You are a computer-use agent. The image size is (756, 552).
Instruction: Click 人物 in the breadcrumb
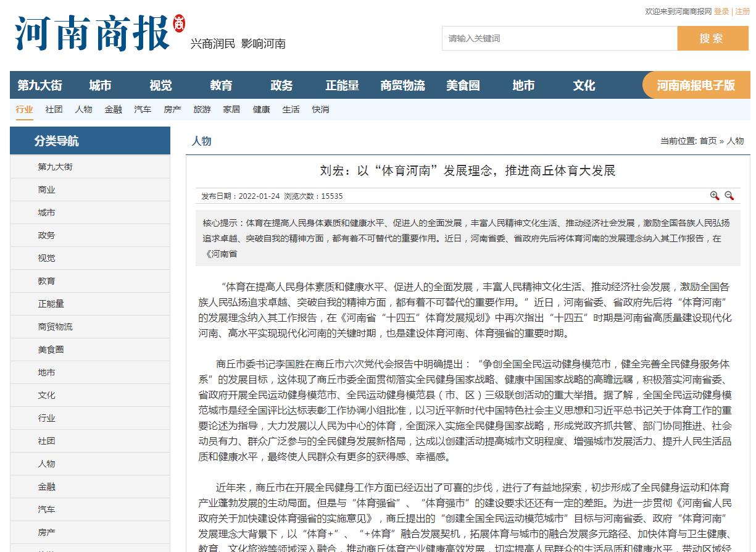[x=735, y=141]
